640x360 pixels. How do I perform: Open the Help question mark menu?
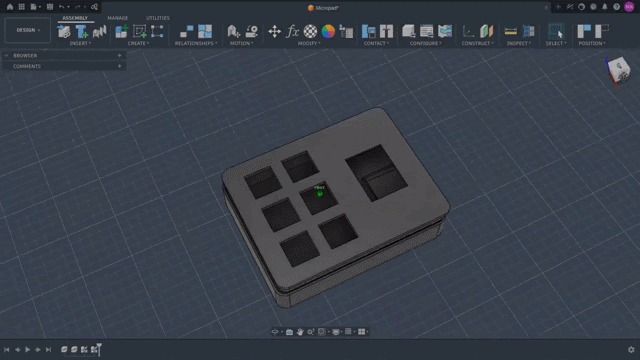[x=616, y=7]
